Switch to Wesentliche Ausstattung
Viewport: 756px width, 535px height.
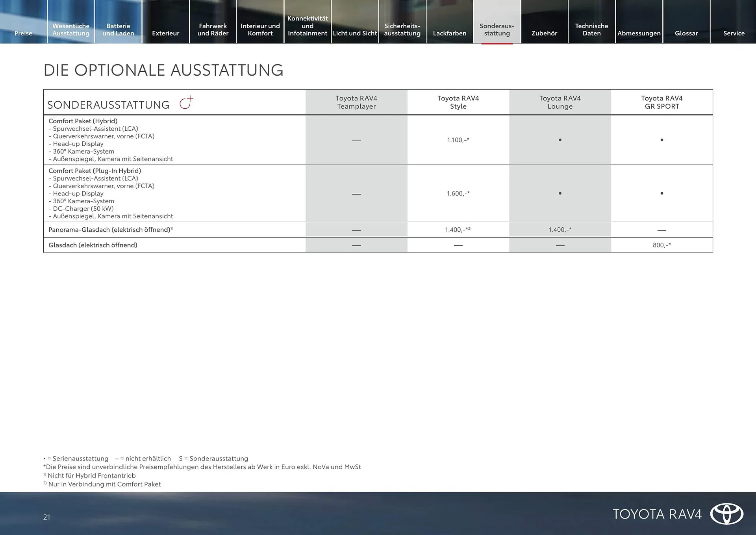click(x=71, y=29)
